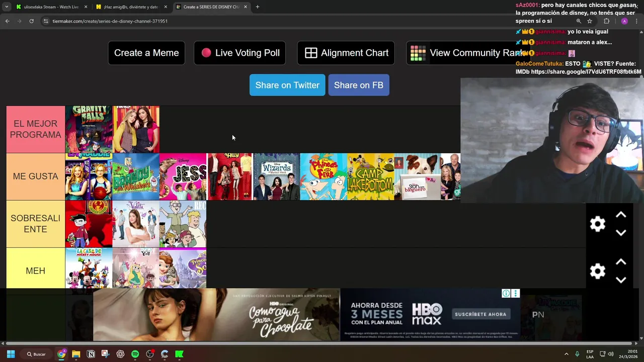The image size is (644, 362).
Task: Click the address bar URL
Action: (110, 21)
